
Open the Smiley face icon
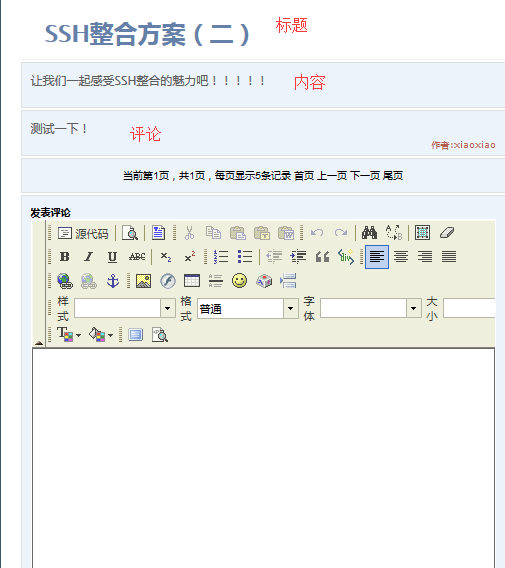click(x=239, y=281)
